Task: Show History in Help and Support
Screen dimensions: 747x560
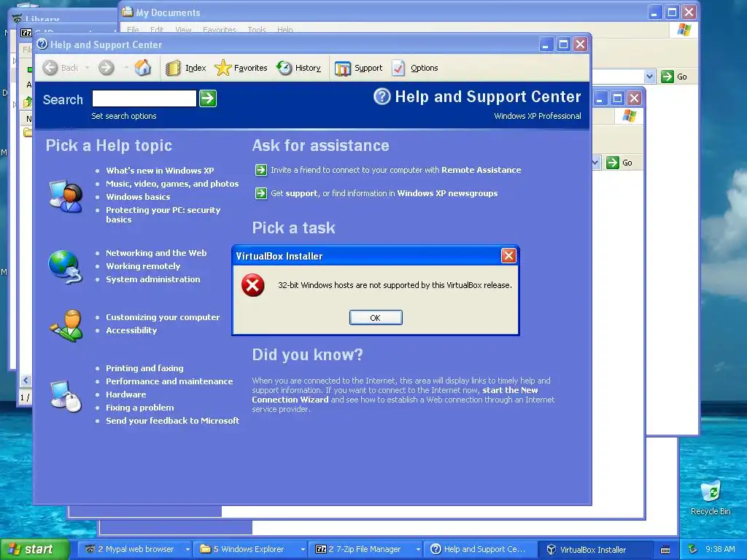Action: (298, 68)
